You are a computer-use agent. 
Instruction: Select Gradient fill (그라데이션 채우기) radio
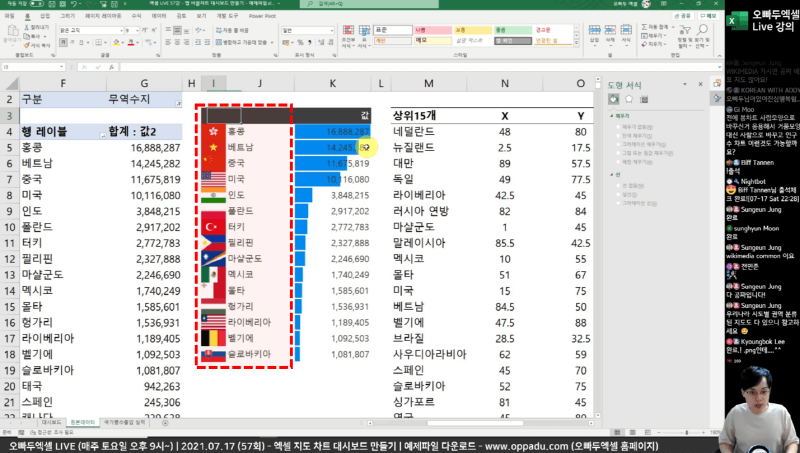click(x=618, y=144)
